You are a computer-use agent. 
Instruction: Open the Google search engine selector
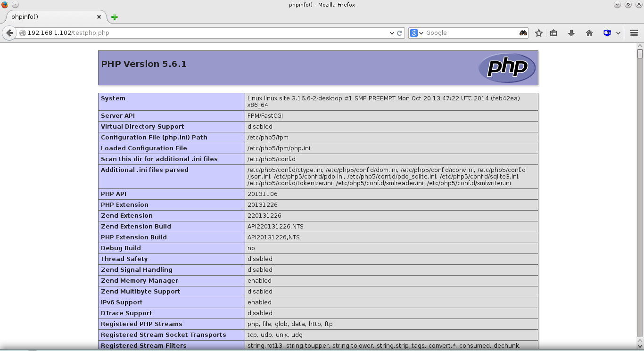(x=416, y=33)
